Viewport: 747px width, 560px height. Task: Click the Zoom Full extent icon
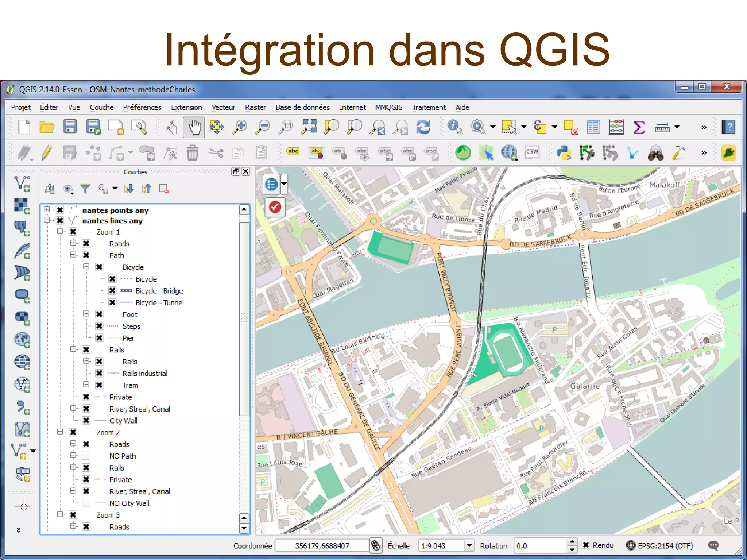(309, 127)
